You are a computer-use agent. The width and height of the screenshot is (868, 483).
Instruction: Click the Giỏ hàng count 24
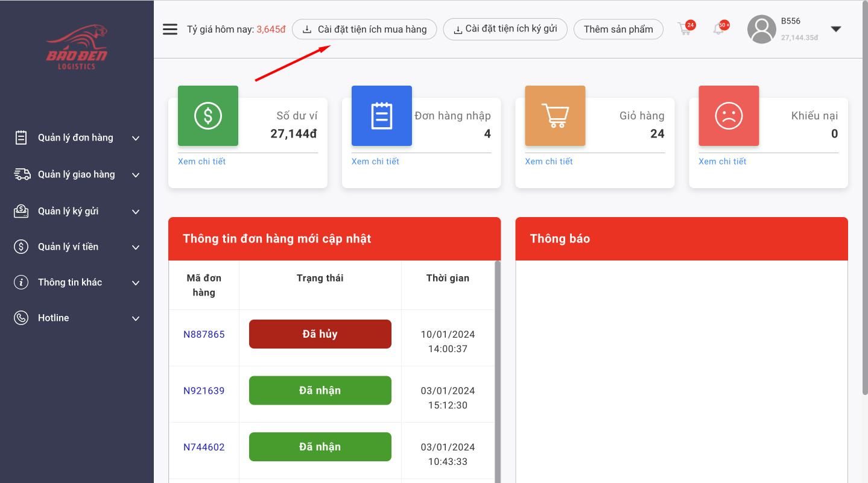[657, 134]
